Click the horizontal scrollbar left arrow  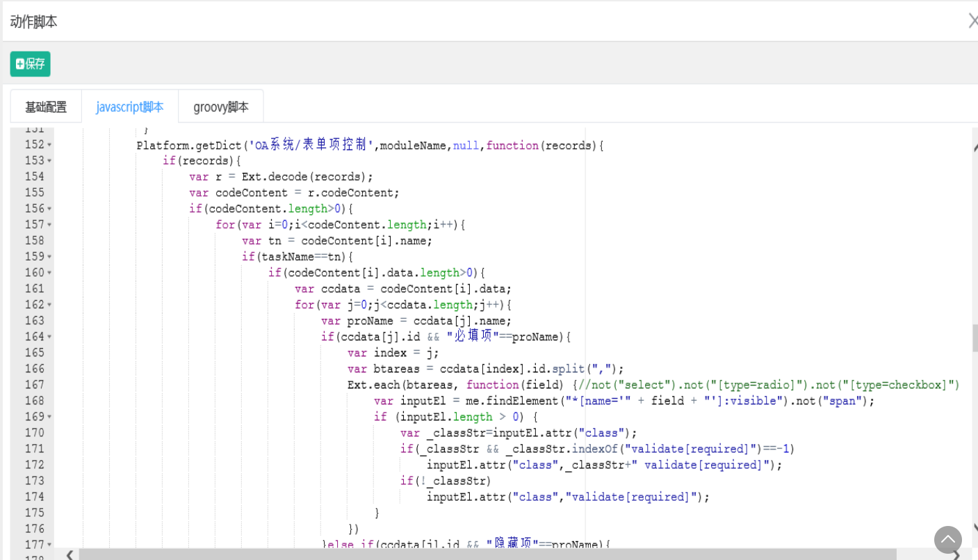click(70, 554)
